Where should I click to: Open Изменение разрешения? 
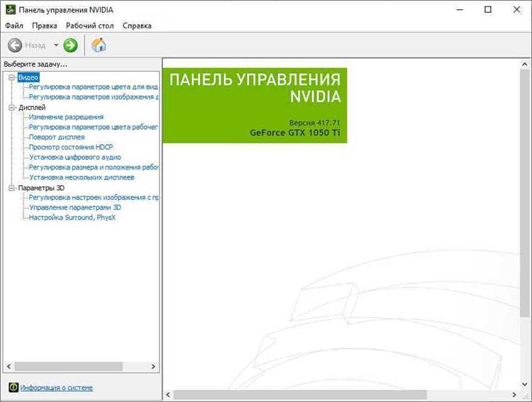click(x=66, y=117)
